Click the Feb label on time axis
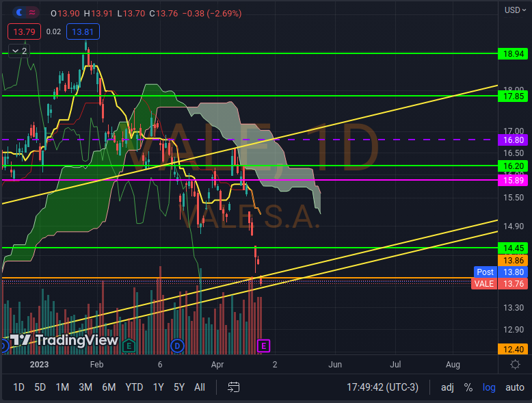Viewport: 532px width, 403px height. 96,365
